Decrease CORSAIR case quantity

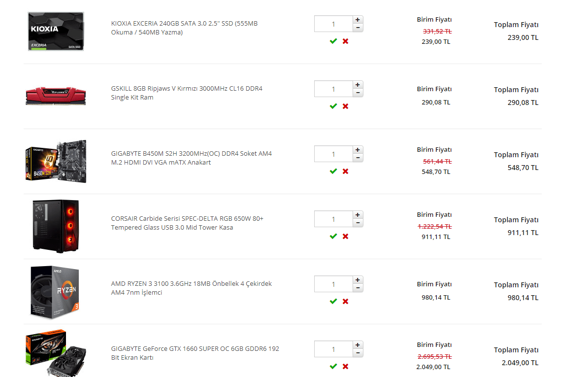[358, 223]
